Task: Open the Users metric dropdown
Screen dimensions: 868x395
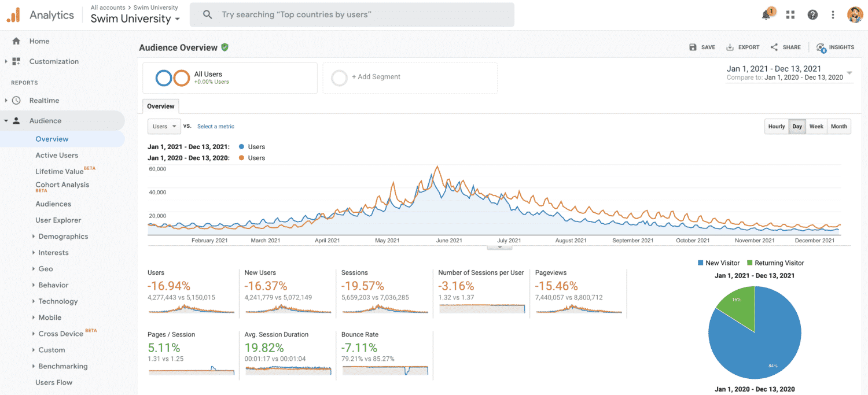Action: click(x=164, y=126)
